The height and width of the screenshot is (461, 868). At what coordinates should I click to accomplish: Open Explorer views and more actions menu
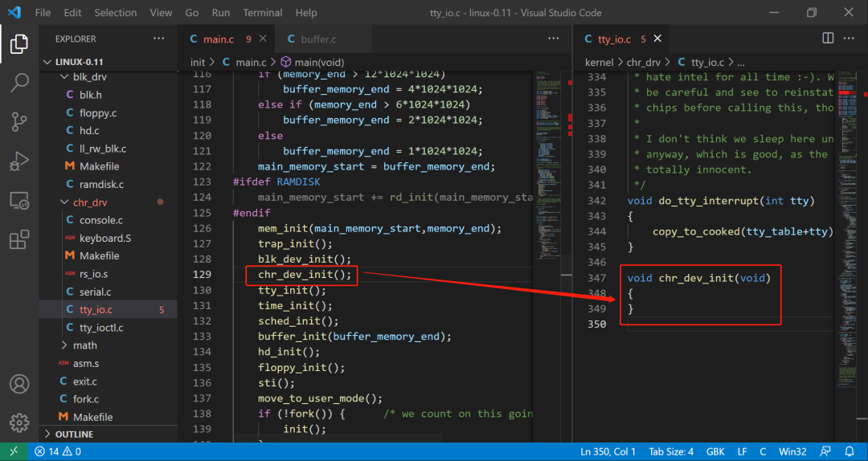pyautogui.click(x=159, y=39)
